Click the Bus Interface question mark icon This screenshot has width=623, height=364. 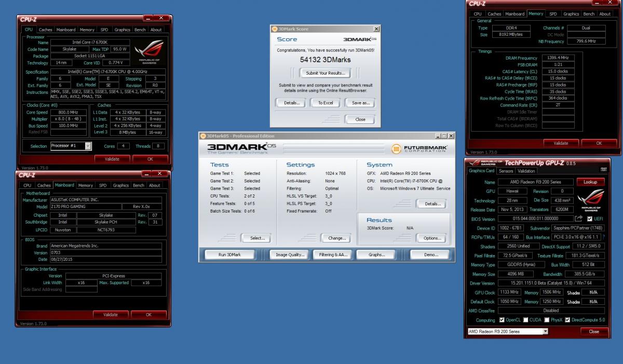[x=603, y=237]
